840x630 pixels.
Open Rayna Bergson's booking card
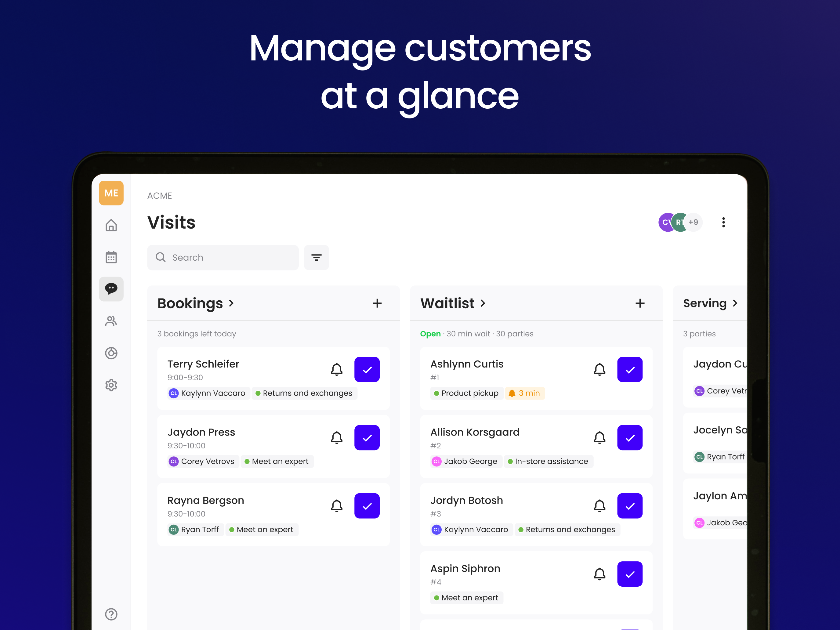click(x=273, y=515)
